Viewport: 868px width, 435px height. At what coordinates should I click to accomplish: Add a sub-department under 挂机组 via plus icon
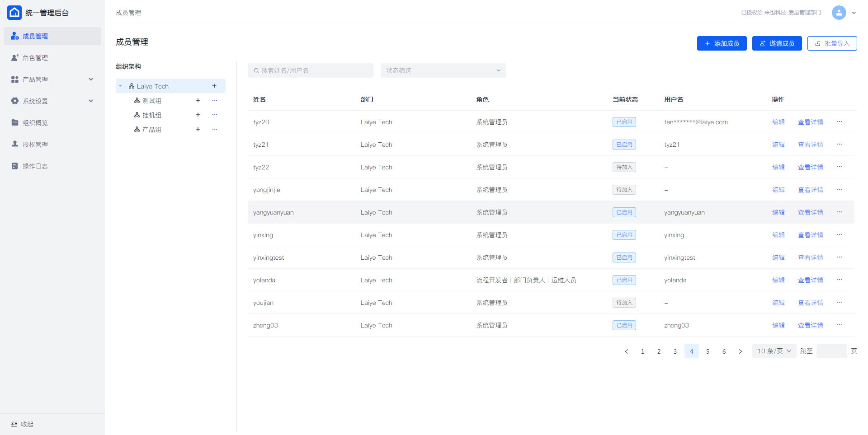pos(198,115)
